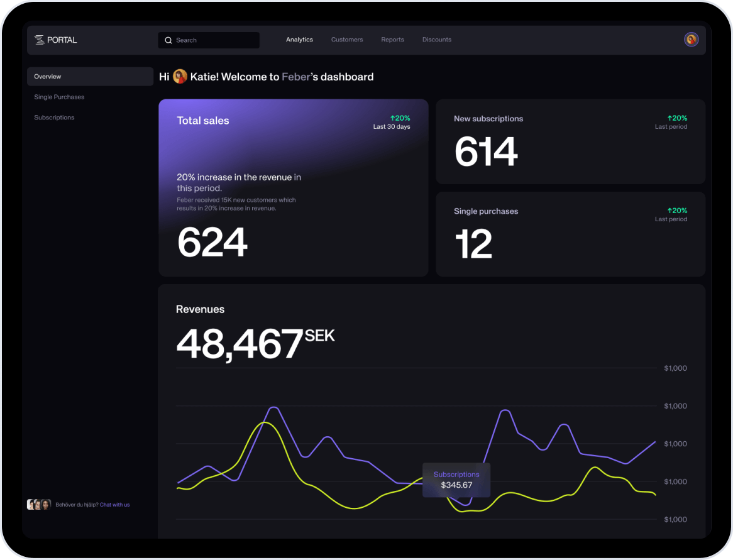Click Single purchases 20% increase indicator
The height and width of the screenshot is (560, 733).
tap(677, 211)
